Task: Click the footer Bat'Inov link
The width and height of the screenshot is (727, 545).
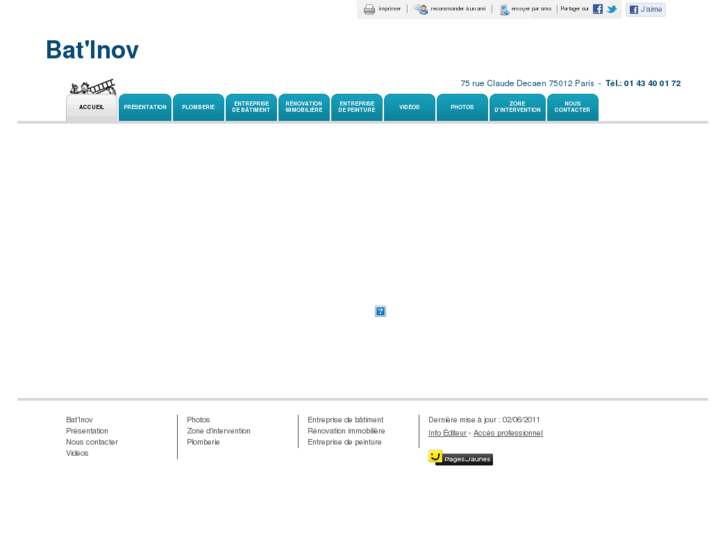Action: (79, 420)
